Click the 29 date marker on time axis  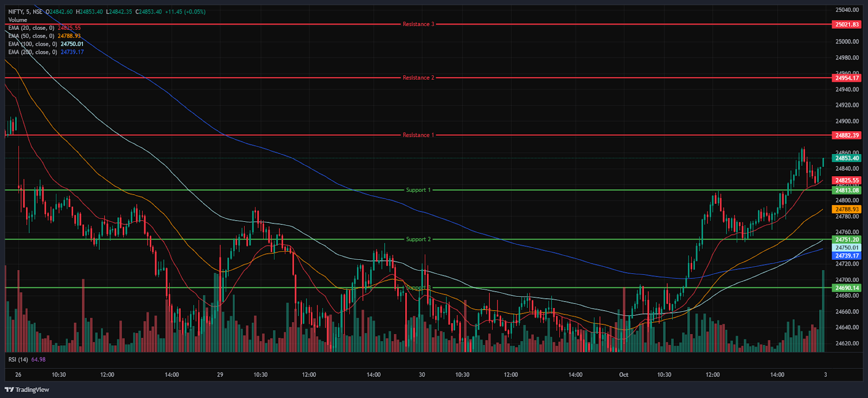pyautogui.click(x=220, y=375)
